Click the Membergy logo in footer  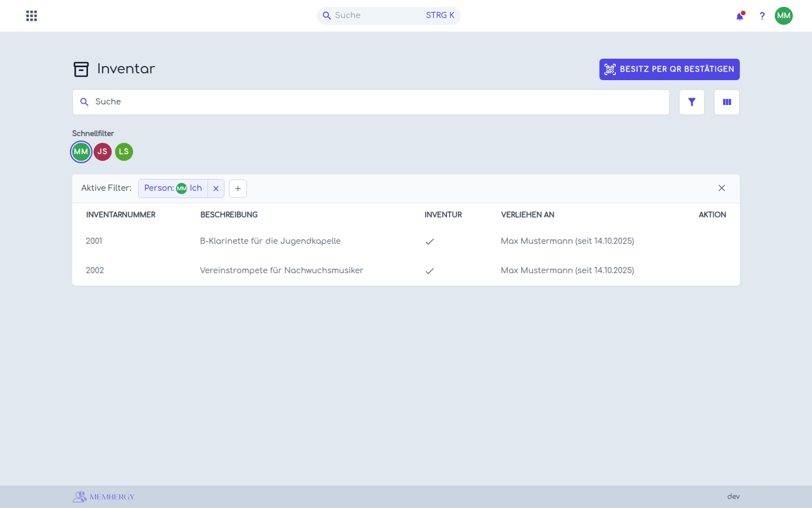point(104,497)
